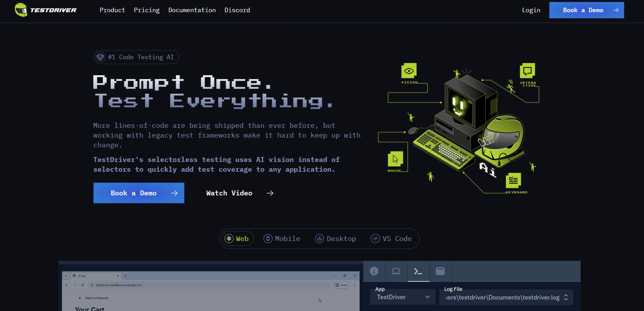Go to the Pricing page
The height and width of the screenshot is (311, 644).
[x=147, y=10]
